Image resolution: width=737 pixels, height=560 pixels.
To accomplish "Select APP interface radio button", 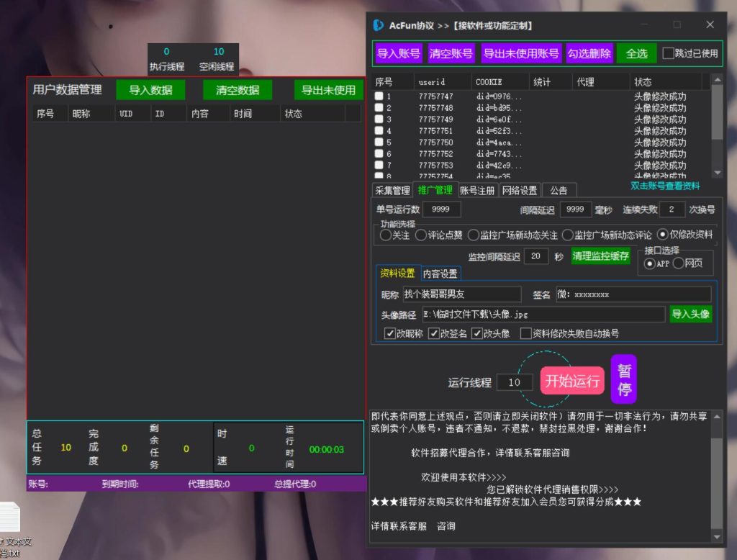I will pos(650,263).
